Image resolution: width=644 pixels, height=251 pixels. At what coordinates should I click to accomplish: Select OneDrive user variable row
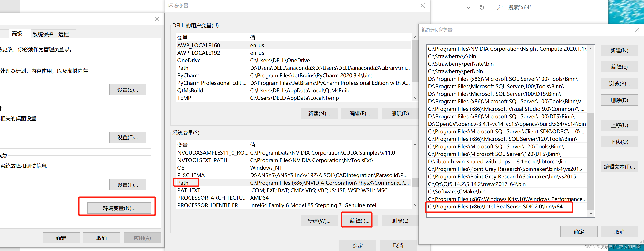pos(294,60)
